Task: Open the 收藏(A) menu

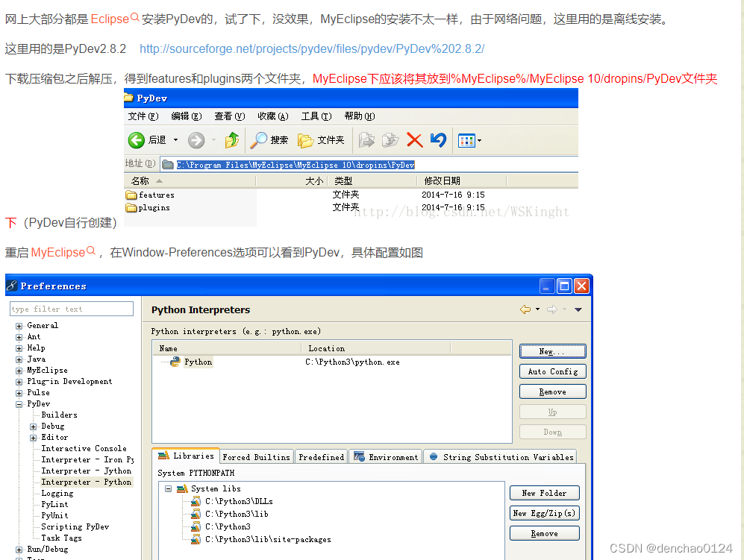Action: click(273, 116)
